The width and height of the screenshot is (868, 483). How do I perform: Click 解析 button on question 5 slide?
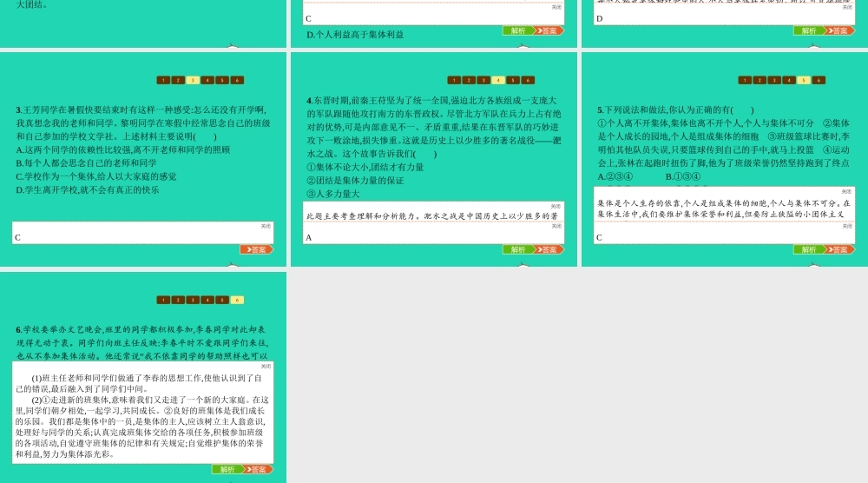808,250
